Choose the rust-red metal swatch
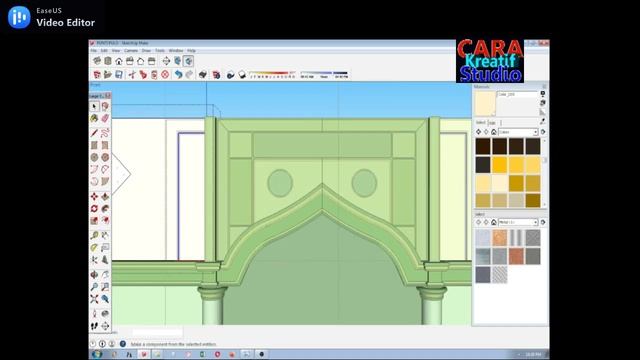The image size is (640, 360). 516,256
